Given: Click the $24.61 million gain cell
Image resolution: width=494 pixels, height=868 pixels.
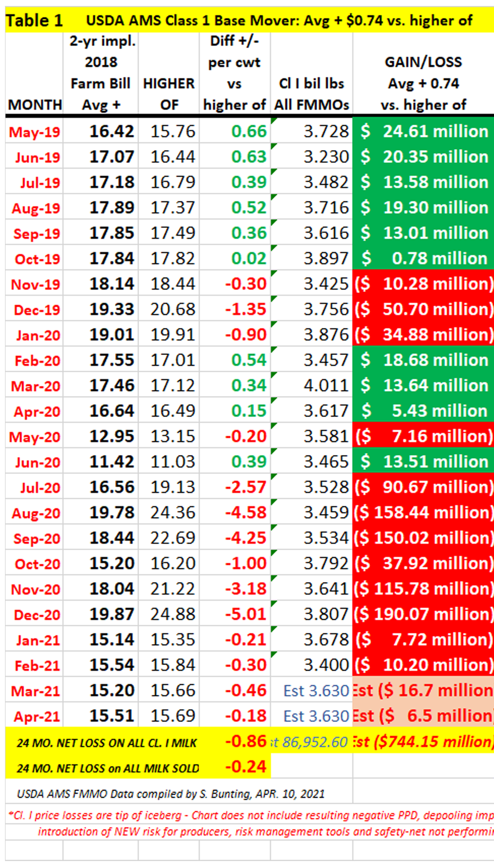Looking at the screenshot, I should [423, 131].
